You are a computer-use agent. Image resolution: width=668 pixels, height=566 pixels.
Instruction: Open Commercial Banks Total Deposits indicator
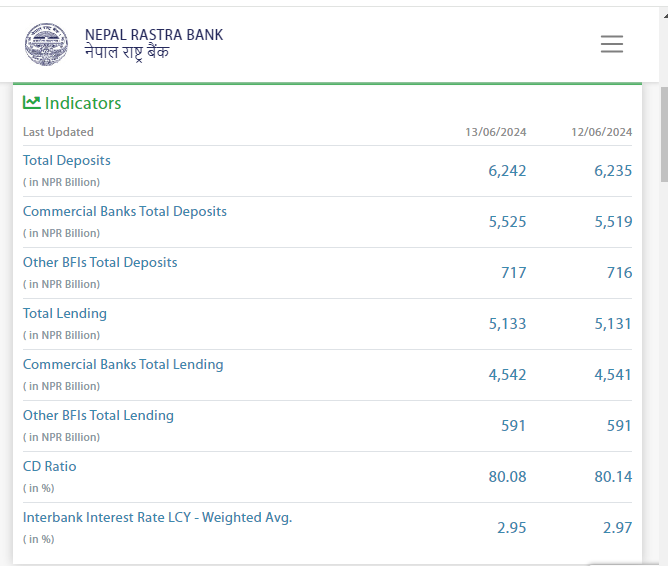click(125, 211)
